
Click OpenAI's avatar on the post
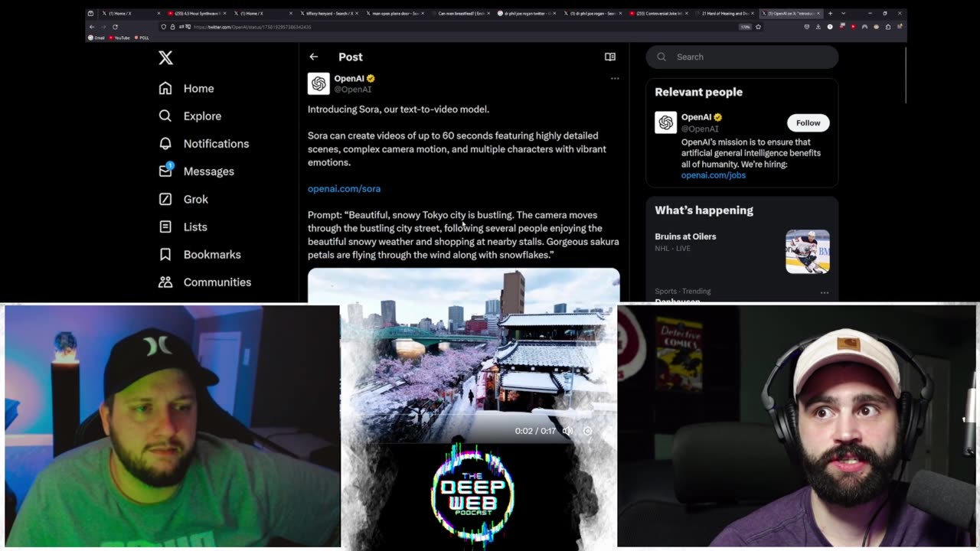[318, 83]
